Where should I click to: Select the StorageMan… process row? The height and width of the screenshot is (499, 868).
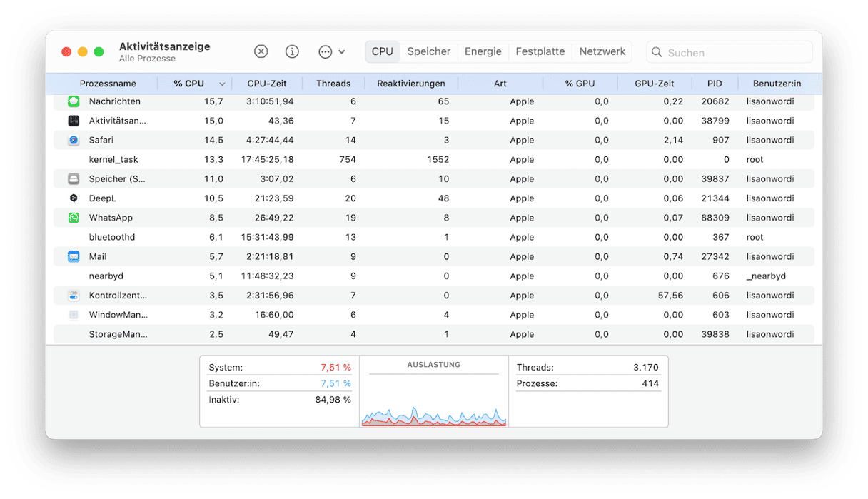coord(434,334)
